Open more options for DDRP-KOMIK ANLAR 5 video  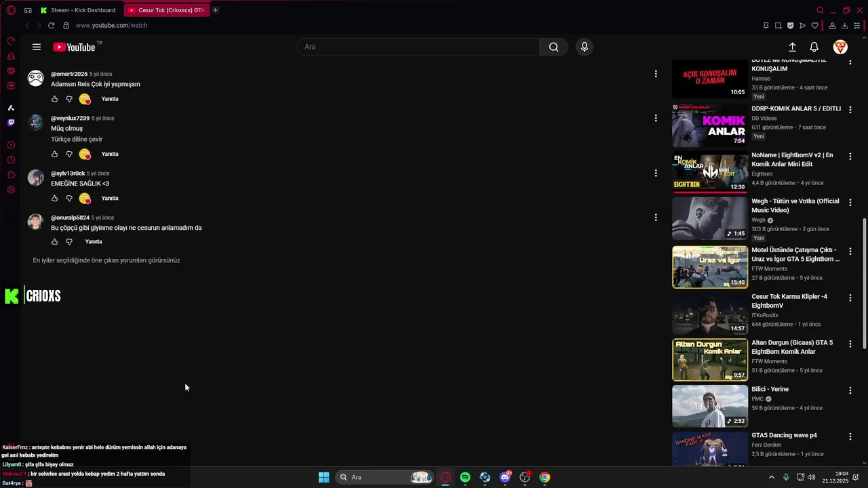(x=850, y=109)
